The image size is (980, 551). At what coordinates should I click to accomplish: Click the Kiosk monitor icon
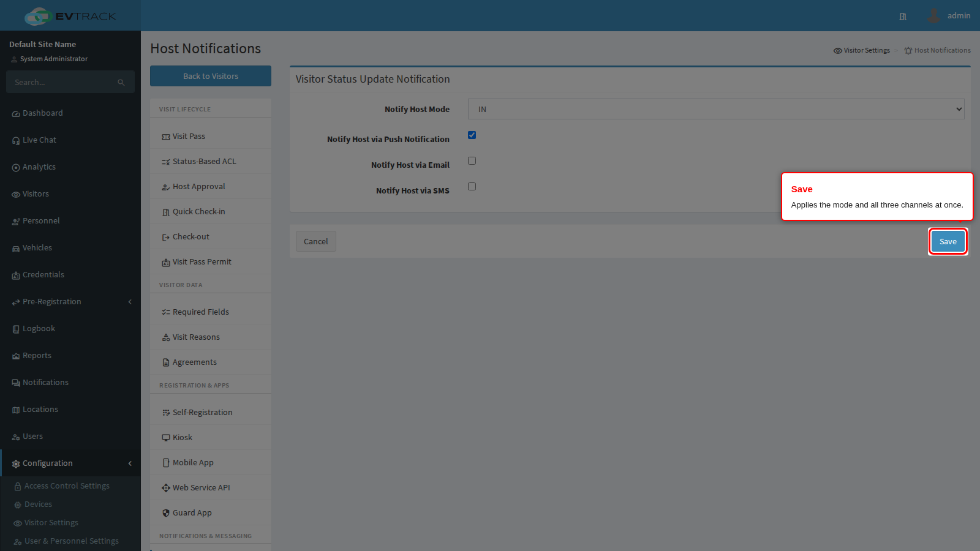click(166, 438)
